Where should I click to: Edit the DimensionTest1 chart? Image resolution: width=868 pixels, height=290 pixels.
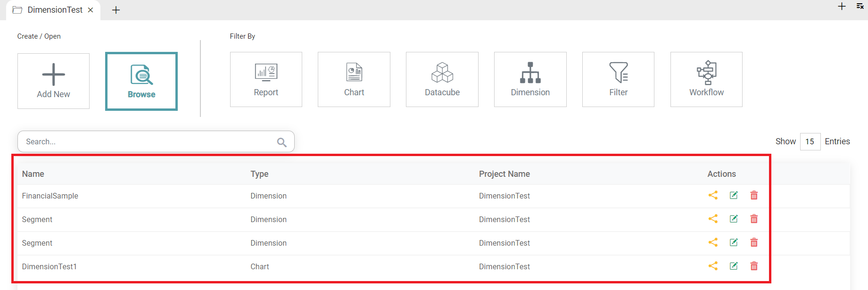[x=734, y=266]
